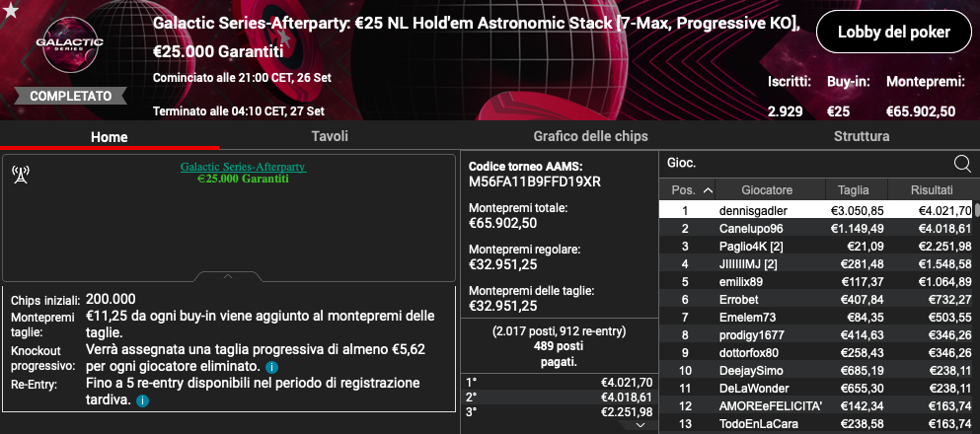Sort by the Taglia column
This screenshot has height=434, width=980.
point(853,189)
